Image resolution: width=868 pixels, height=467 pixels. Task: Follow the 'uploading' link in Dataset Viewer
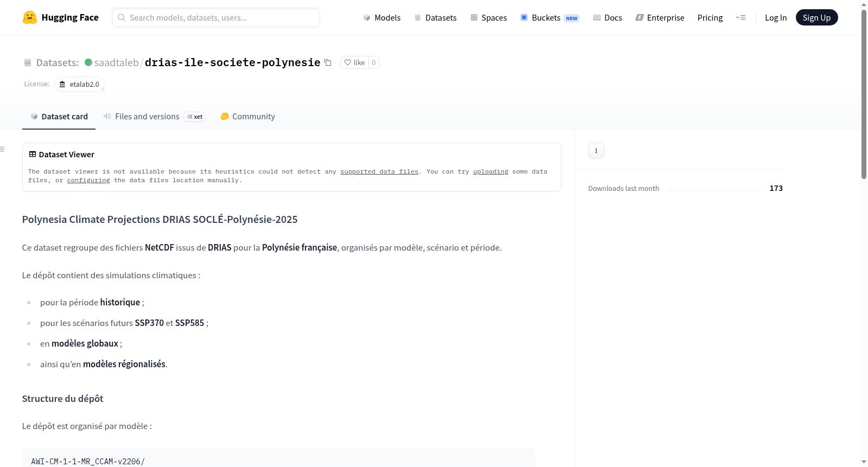coord(491,171)
